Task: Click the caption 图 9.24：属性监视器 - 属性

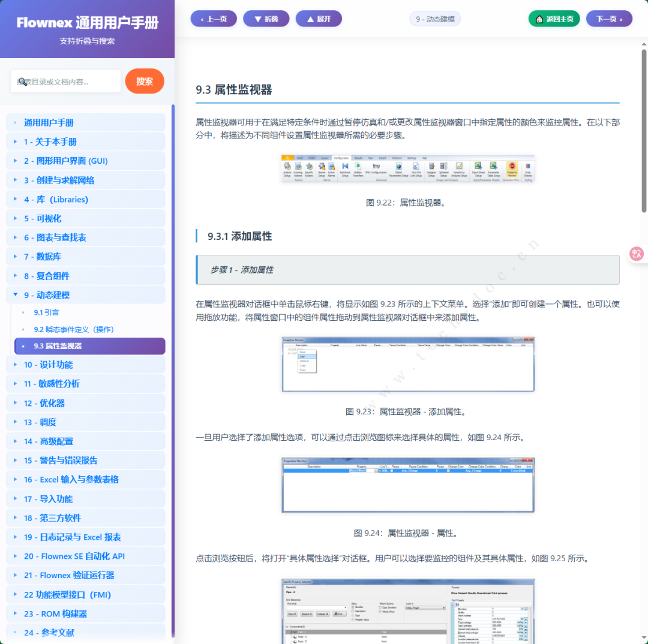Action: pyautogui.click(x=407, y=533)
